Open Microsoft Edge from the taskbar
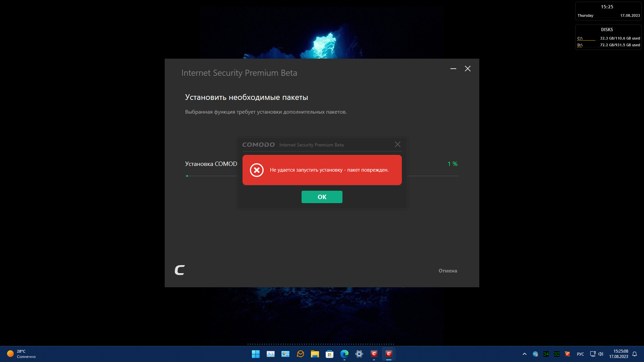Image resolution: width=644 pixels, height=362 pixels. click(x=344, y=354)
